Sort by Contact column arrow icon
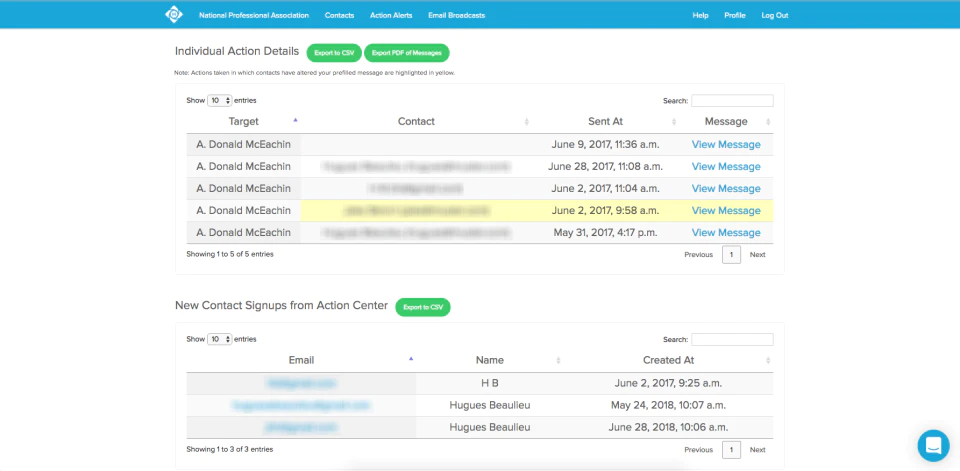The image size is (960, 471). (x=527, y=122)
